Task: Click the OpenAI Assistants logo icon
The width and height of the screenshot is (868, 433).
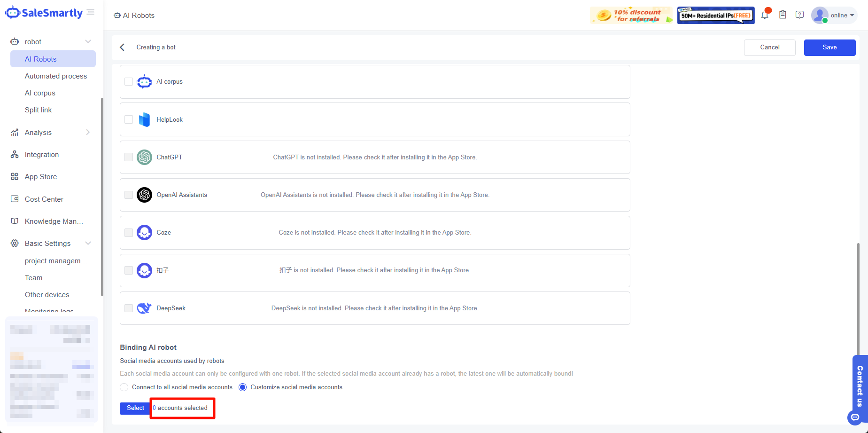Action: tap(144, 195)
